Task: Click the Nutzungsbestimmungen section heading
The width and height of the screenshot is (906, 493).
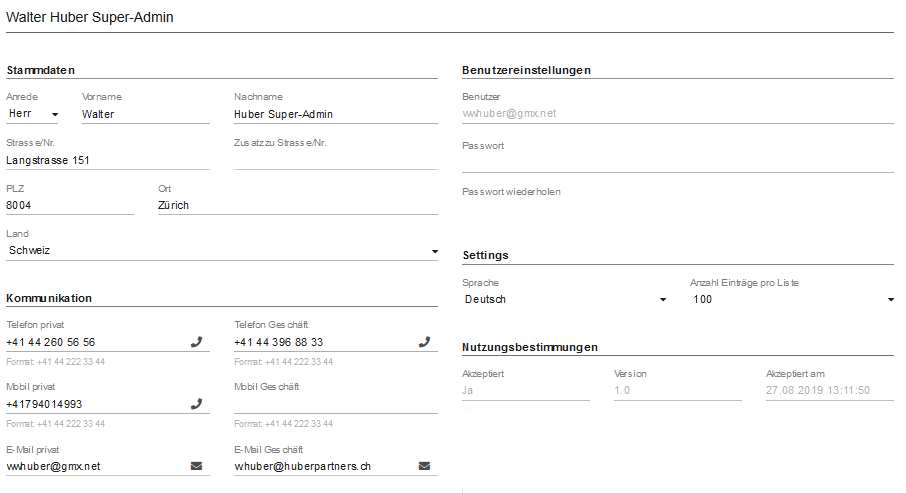Action: [530, 347]
